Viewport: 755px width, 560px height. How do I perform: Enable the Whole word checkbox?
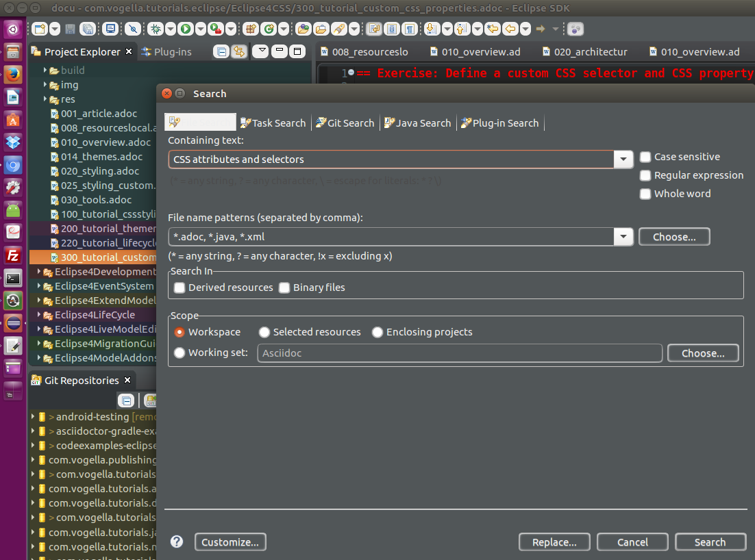point(645,194)
